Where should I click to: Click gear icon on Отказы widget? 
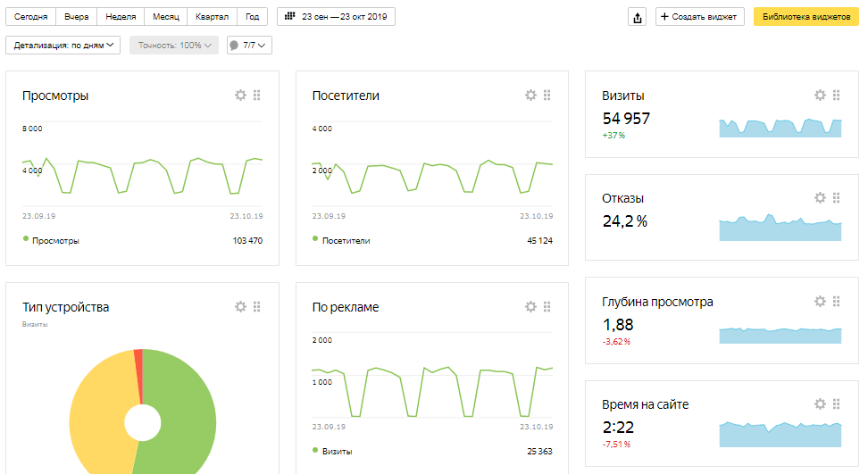[820, 198]
